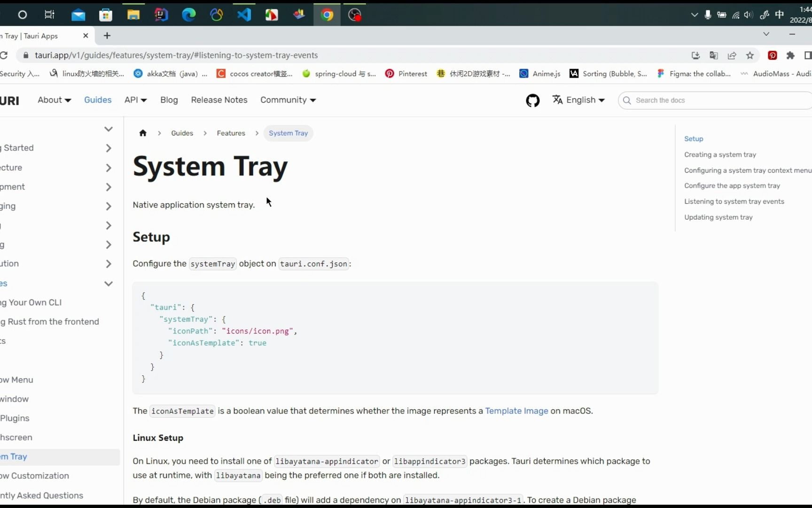Open the Pinterest bookmark
Viewport: 812px width, 508px height.
406,74
